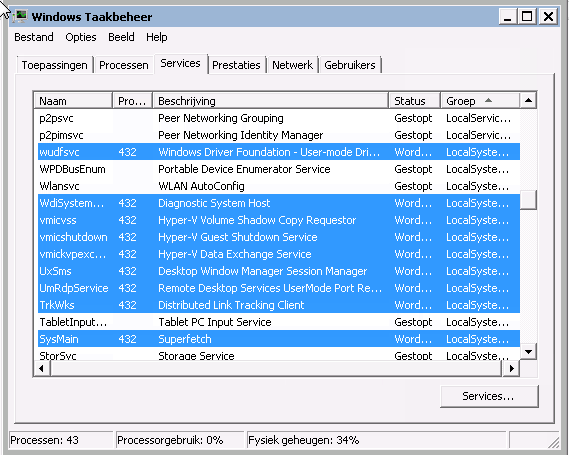The height and width of the screenshot is (455, 569).
Task: Sort by the Naam column header
Action: [x=73, y=101]
